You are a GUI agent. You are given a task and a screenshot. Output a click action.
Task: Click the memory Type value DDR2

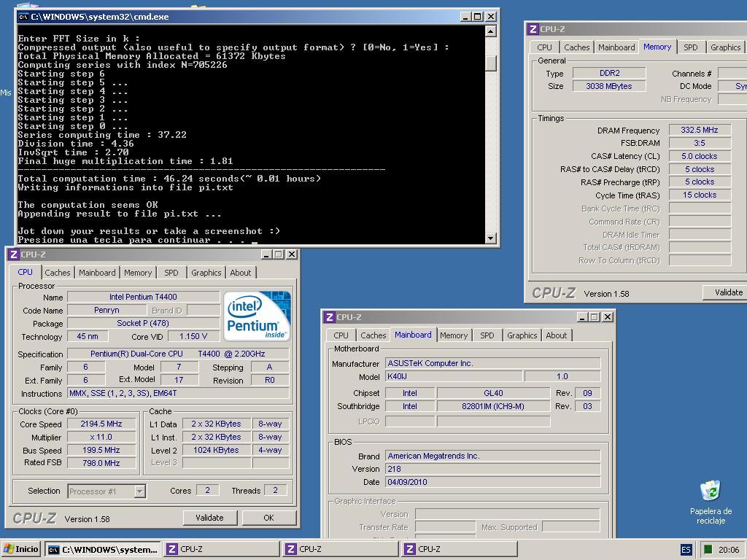pyautogui.click(x=609, y=73)
